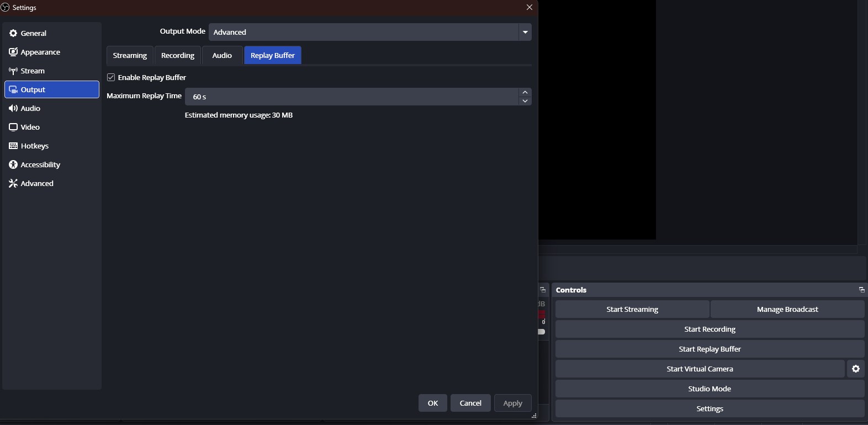This screenshot has height=425, width=868.
Task: Open Manage Broadcast
Action: click(787, 309)
